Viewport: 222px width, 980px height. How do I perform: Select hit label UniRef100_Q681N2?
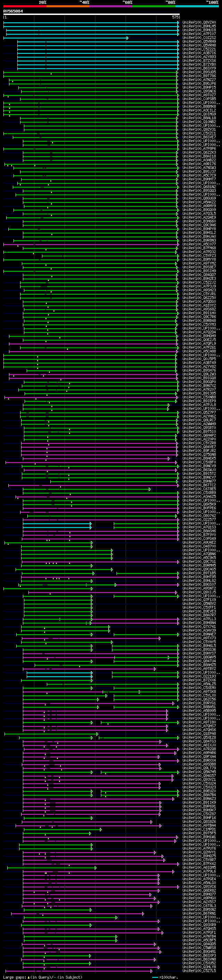click(199, 187)
